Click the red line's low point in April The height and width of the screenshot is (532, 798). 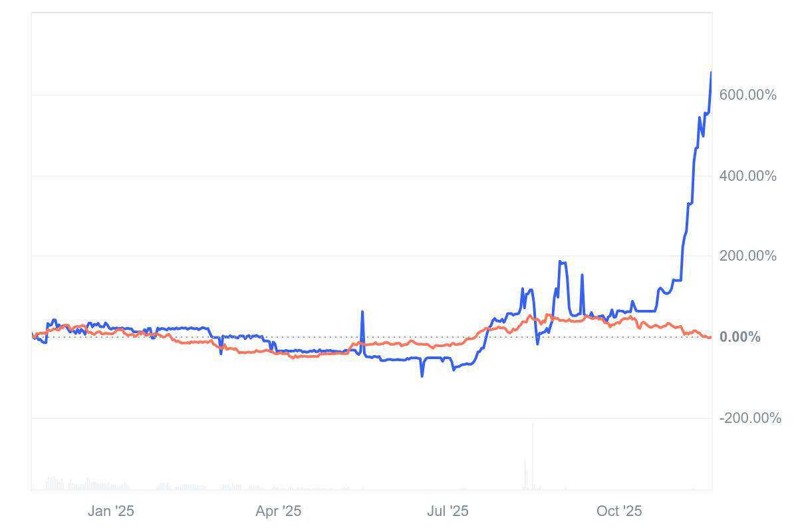point(293,357)
